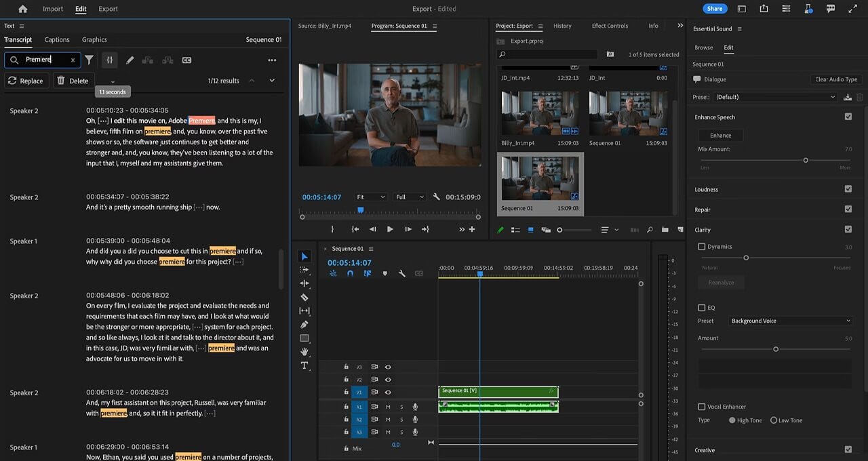Open the Fit zoom level dropdown

pyautogui.click(x=370, y=197)
